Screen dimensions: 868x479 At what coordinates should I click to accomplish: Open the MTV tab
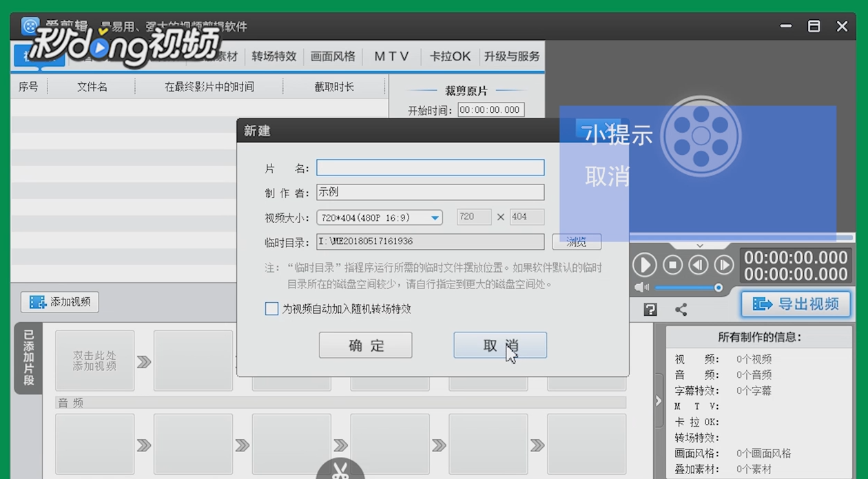(391, 56)
